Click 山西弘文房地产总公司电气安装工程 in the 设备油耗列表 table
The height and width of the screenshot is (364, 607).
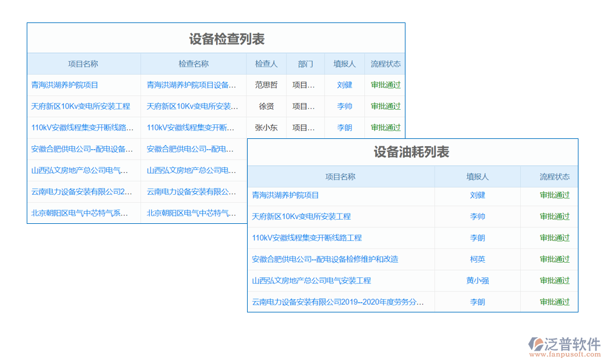[311, 280]
